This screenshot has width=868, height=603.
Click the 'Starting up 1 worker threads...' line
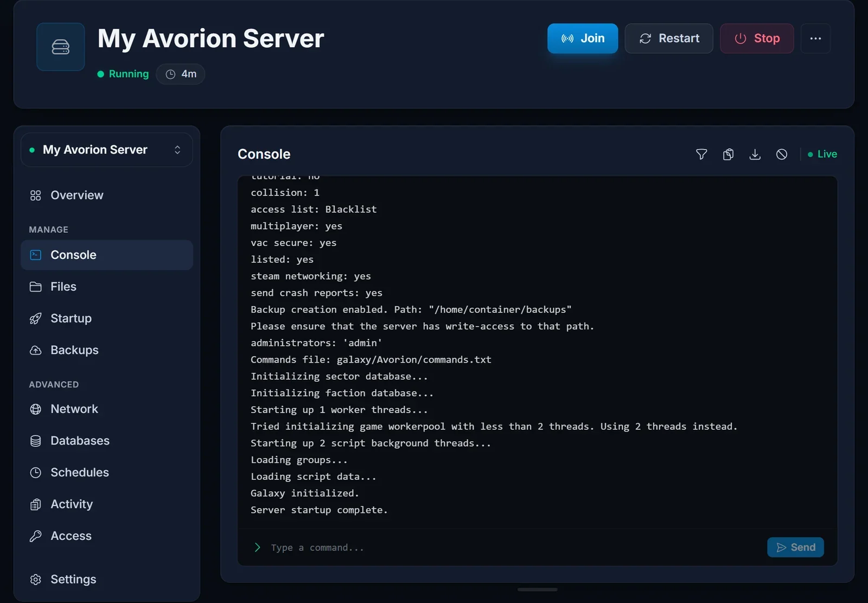pos(339,410)
